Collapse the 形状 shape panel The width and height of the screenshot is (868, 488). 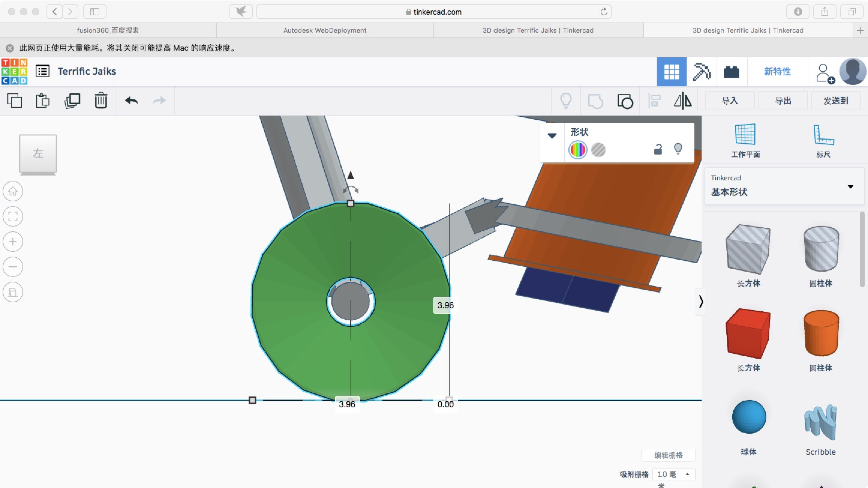pyautogui.click(x=552, y=136)
